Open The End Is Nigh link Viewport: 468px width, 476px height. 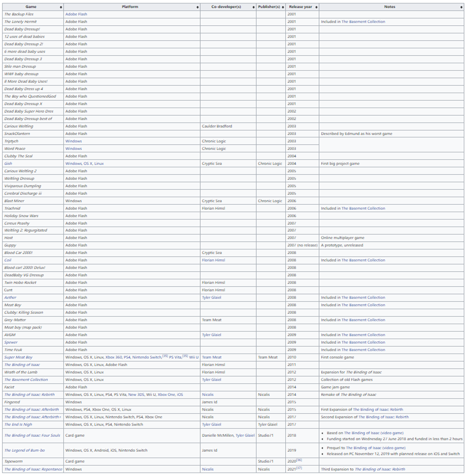pos(18,425)
